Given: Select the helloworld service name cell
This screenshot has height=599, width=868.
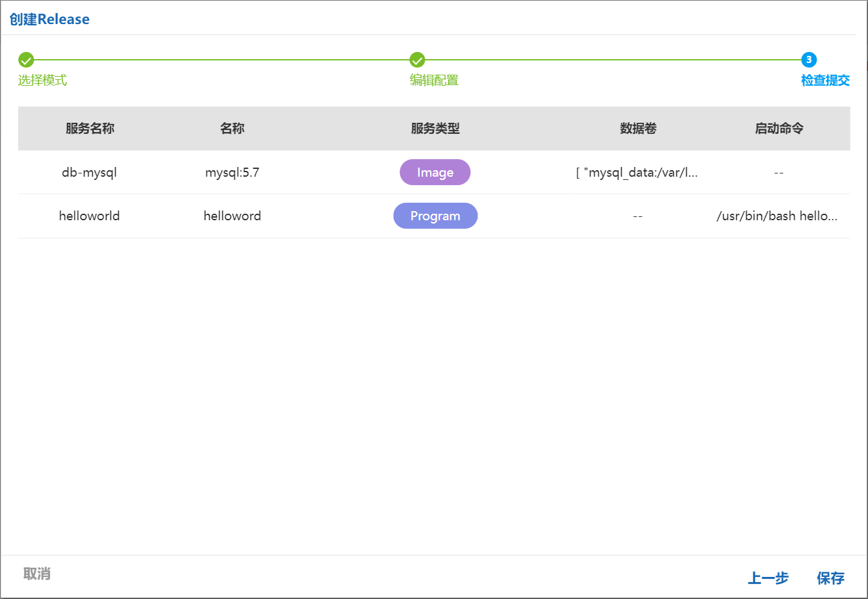Looking at the screenshot, I should pyautogui.click(x=90, y=216).
